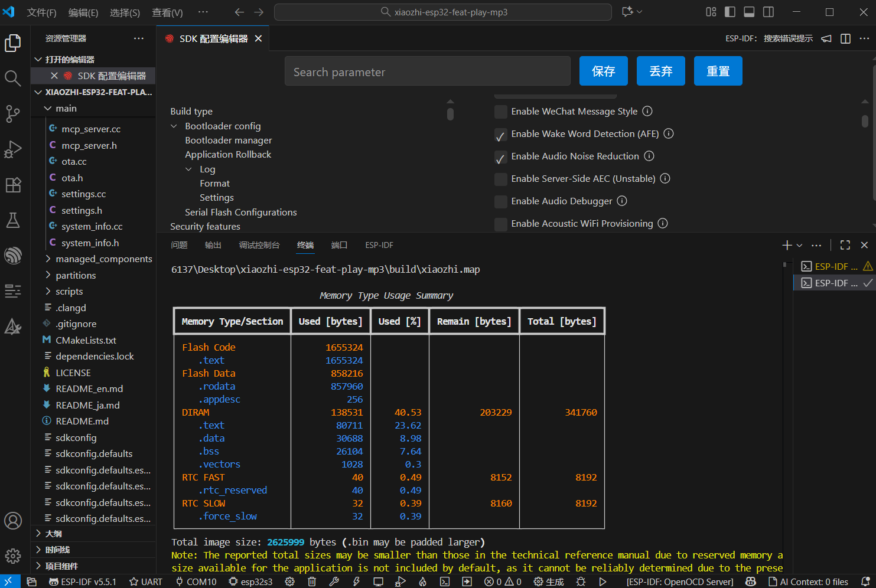876x588 pixels.
Task: Open the 文件(F) menu
Action: point(41,12)
